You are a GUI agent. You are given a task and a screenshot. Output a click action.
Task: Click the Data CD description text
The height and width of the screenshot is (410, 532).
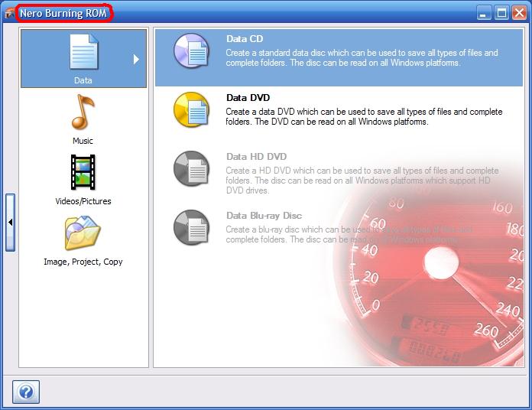(x=362, y=57)
